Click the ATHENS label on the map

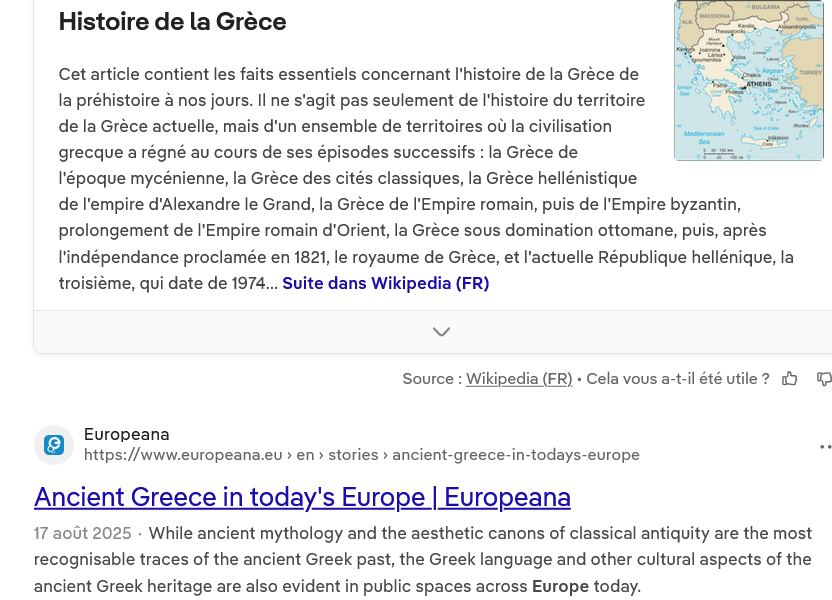click(758, 84)
